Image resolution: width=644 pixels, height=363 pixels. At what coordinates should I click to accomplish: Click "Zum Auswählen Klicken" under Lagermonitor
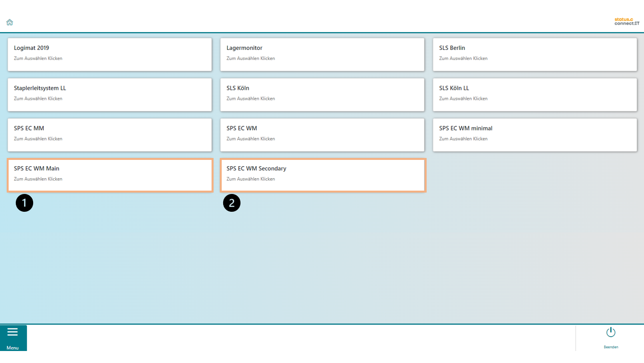click(x=250, y=59)
